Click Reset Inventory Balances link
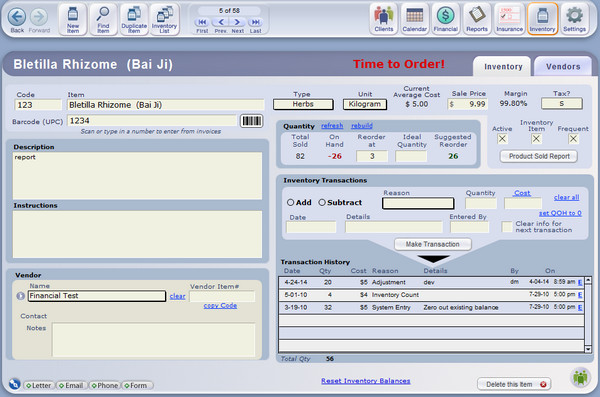Viewport: 600px width, 397px height. coord(365,381)
